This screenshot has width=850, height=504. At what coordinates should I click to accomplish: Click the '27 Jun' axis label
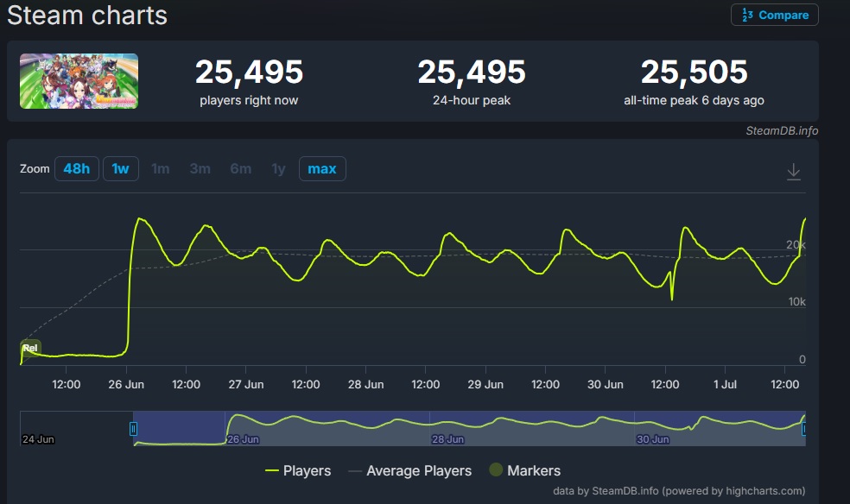(246, 384)
